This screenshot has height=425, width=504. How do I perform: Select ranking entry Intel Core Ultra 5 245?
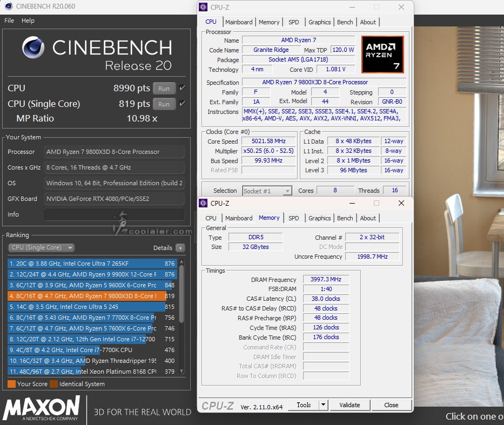pos(92,307)
